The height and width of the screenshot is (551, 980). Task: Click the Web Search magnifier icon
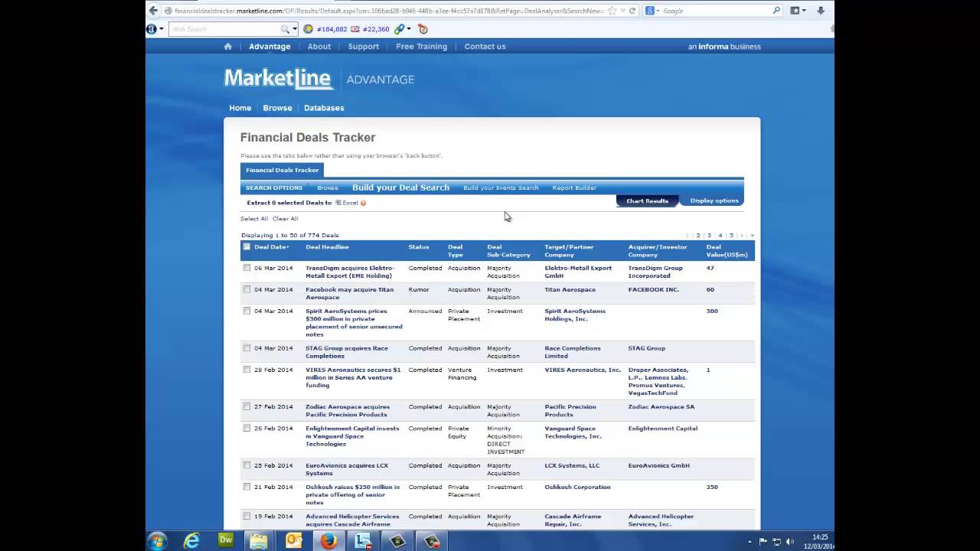pos(285,29)
